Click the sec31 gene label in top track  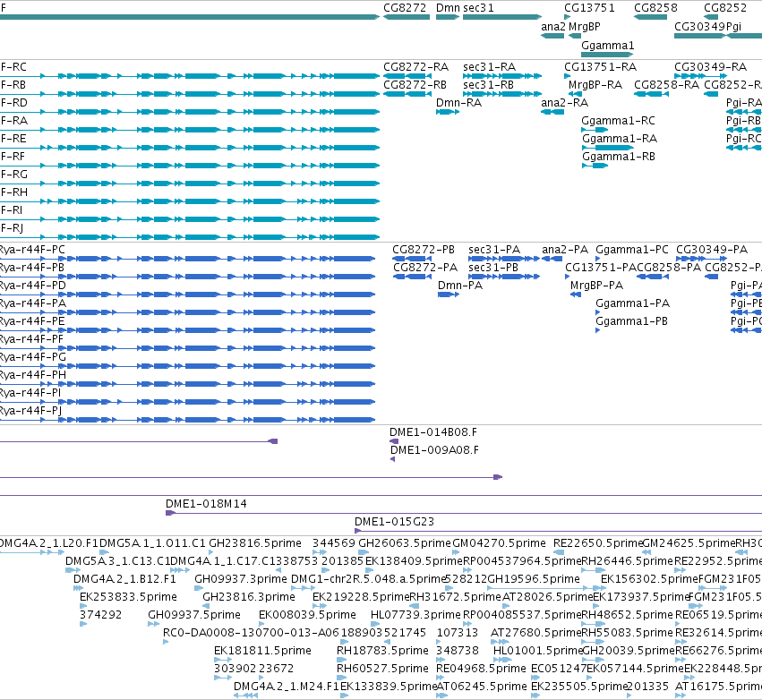click(478, 8)
